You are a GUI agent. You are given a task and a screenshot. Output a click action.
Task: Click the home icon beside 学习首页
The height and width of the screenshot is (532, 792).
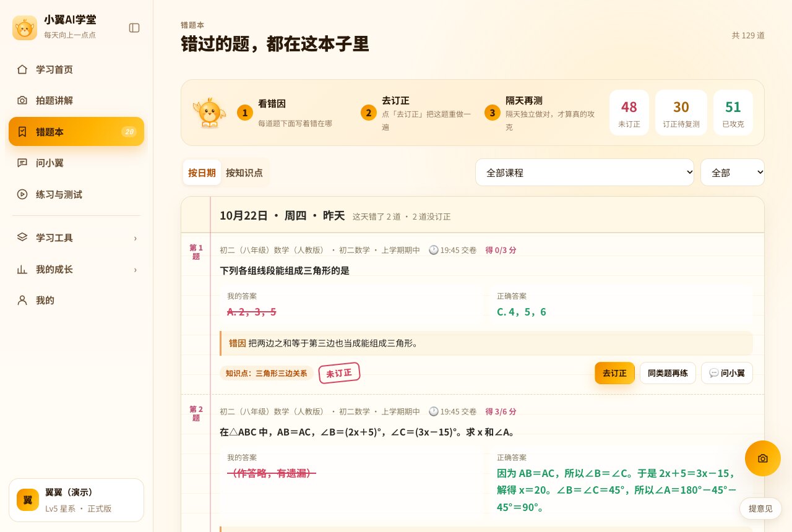[22, 69]
